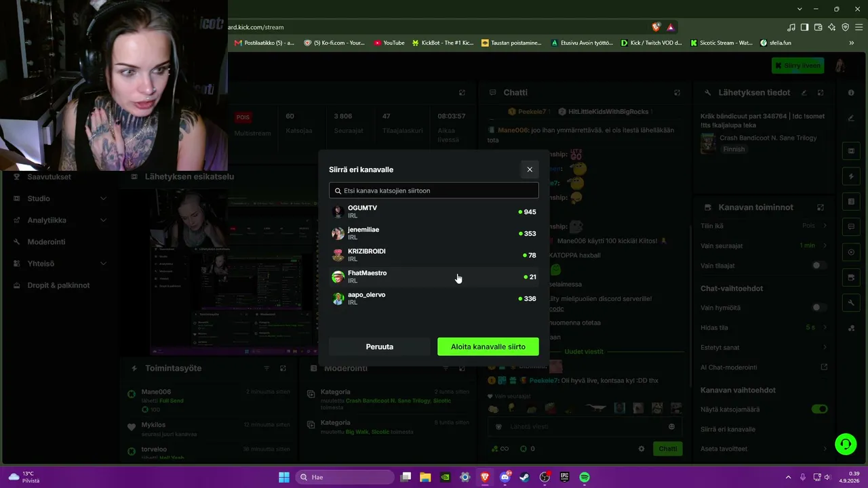Screen dimensions: 868x488
Task: Toggle the Vain tilaajat switch
Action: [x=820, y=266]
